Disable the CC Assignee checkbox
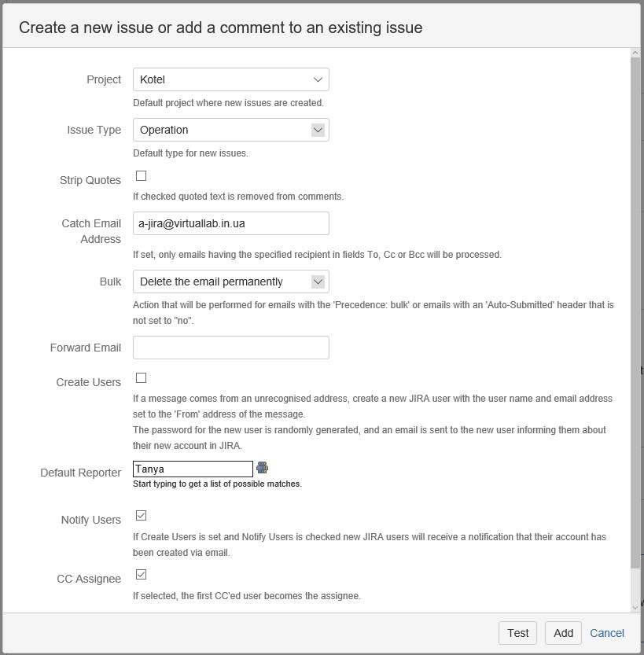Viewport: 644px width, 655px height. click(x=142, y=574)
